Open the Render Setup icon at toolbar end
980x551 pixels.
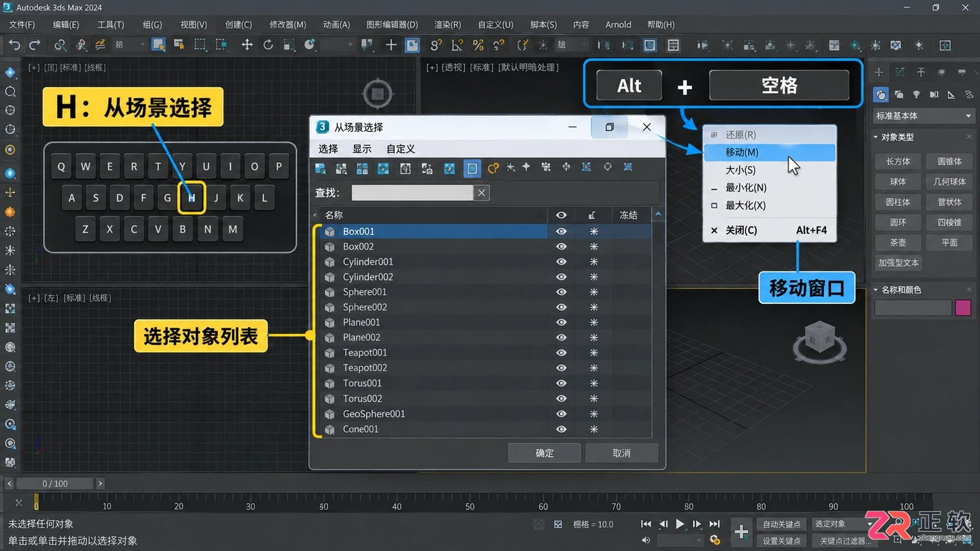945,45
